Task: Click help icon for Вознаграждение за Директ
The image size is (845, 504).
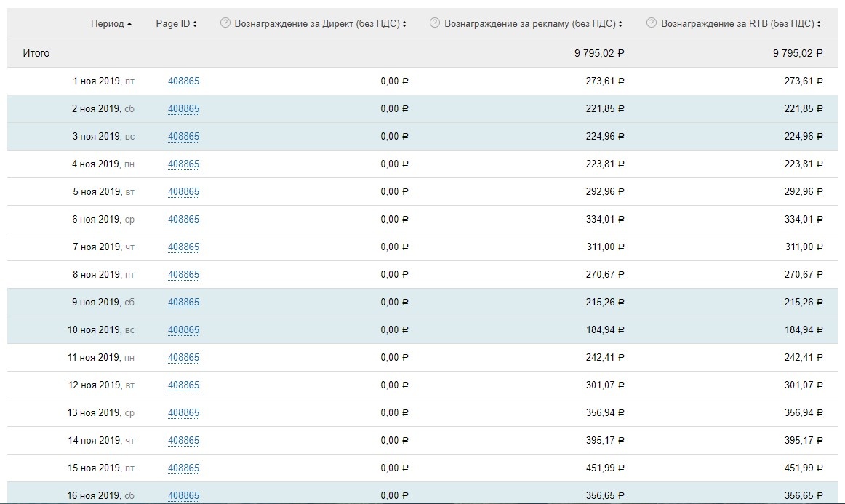Action: tap(225, 23)
